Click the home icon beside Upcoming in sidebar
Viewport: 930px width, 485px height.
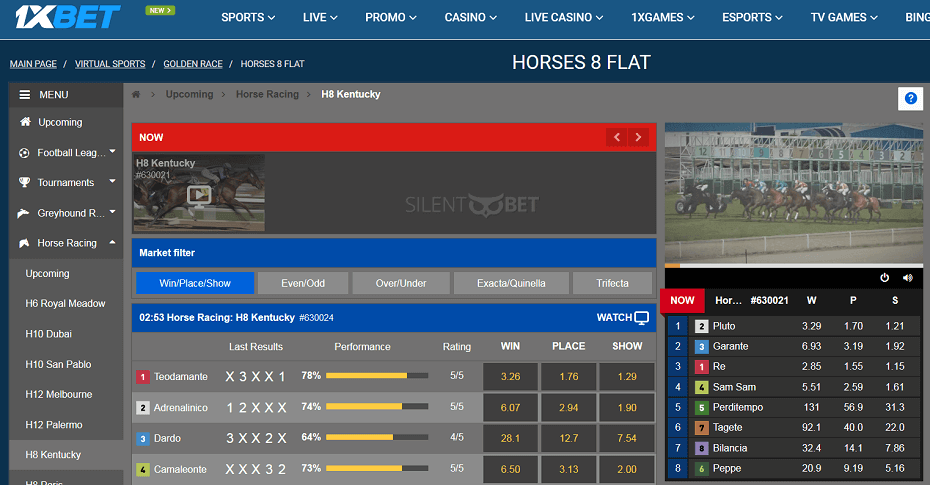pyautogui.click(x=26, y=122)
